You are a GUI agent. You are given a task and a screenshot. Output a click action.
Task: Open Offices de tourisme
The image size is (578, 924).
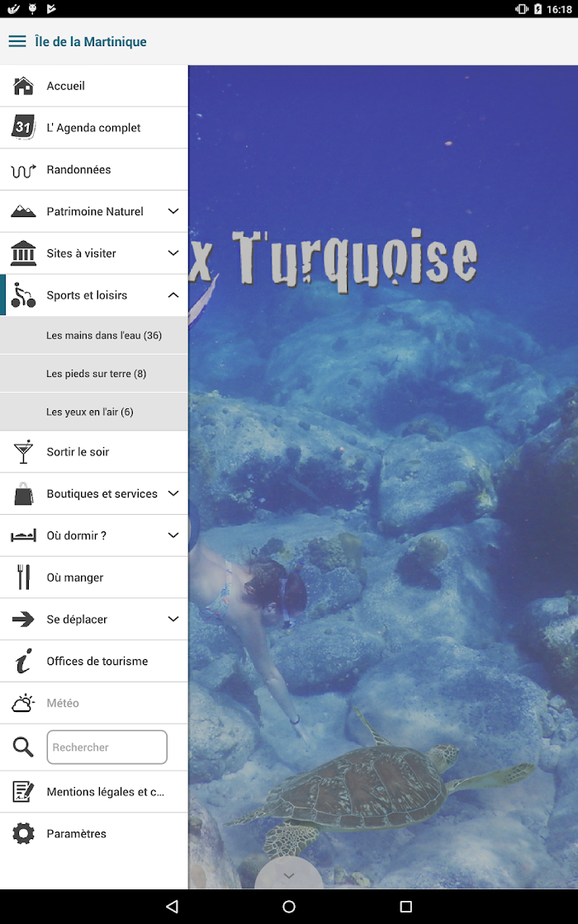pos(94,661)
